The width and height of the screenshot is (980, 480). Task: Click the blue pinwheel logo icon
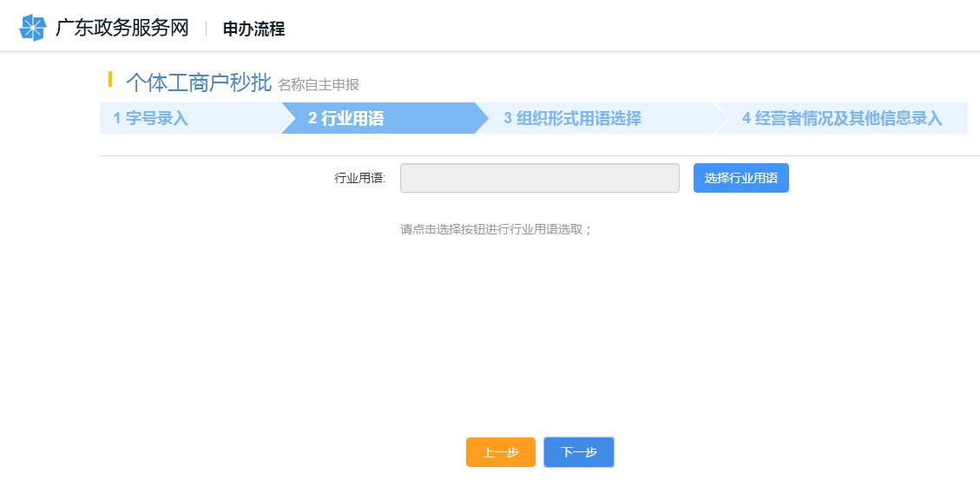(x=33, y=28)
